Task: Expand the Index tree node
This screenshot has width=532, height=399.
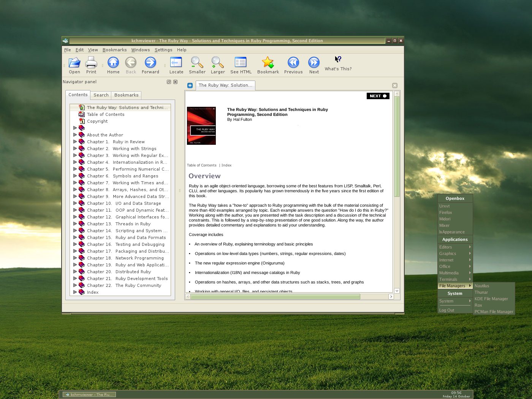Action: 75,292
